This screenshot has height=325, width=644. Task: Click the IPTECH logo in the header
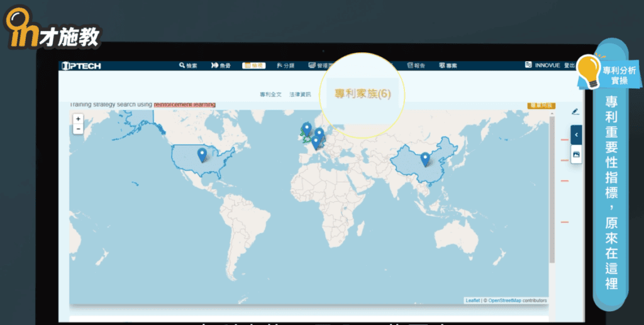click(81, 66)
